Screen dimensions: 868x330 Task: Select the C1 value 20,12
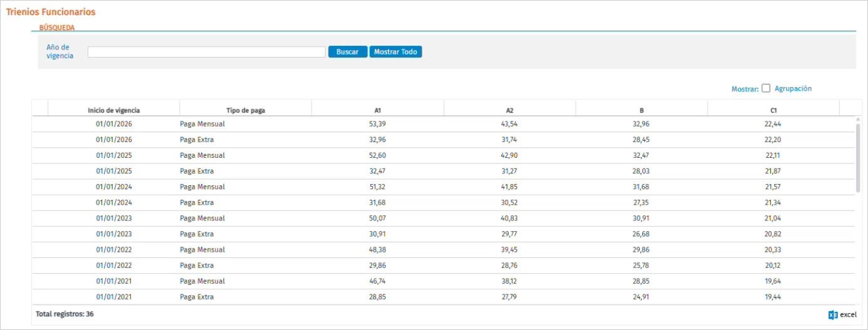(773, 265)
